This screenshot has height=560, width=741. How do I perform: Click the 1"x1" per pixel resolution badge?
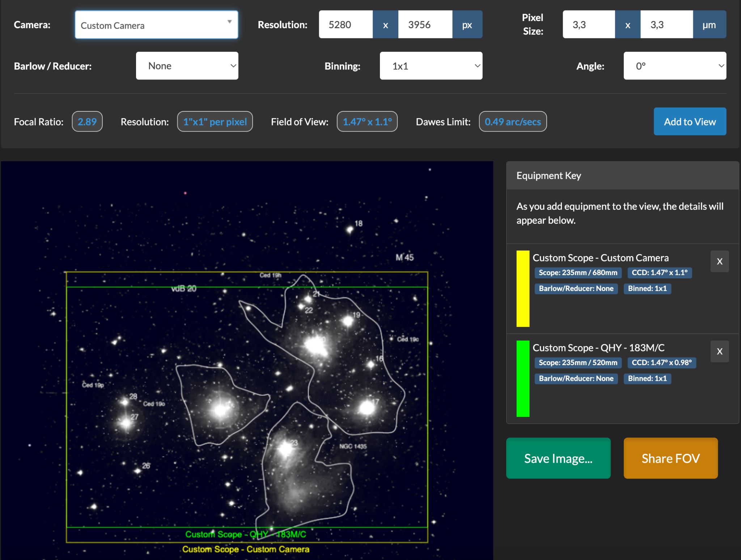[x=215, y=121]
